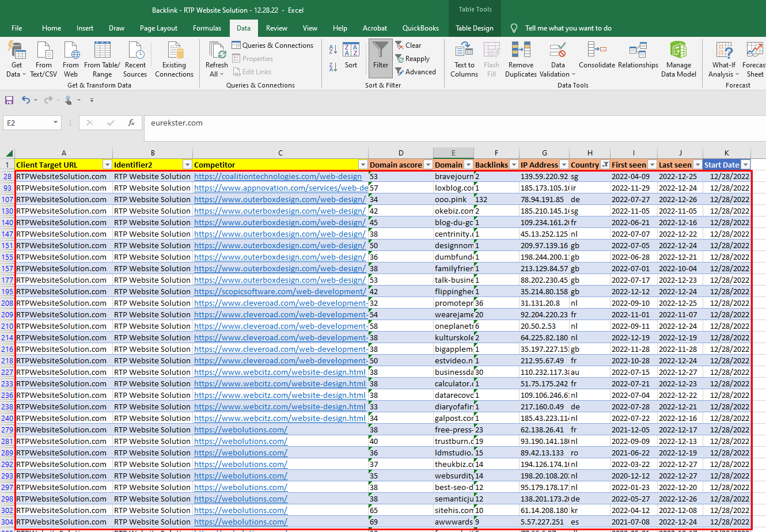The height and width of the screenshot is (532, 766).
Task: Open the Competitor column filter dropdown
Action: click(363, 165)
